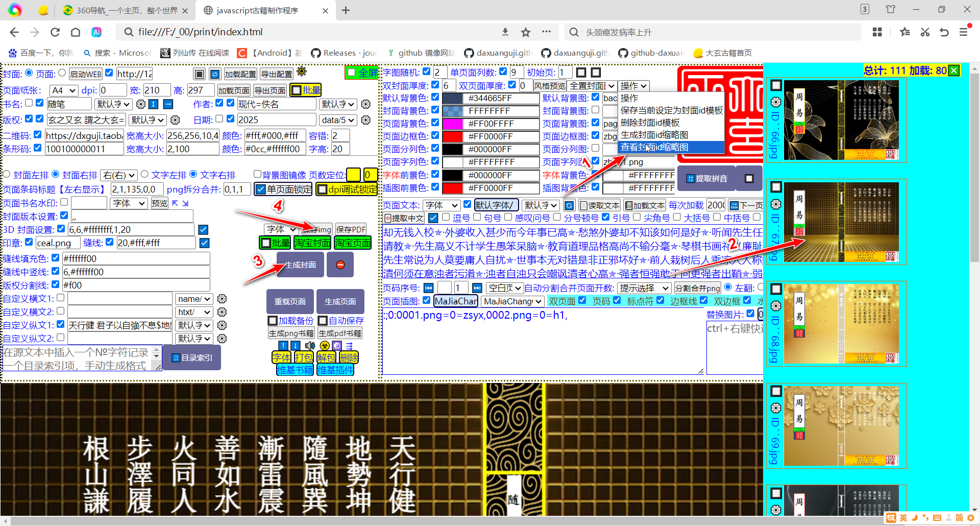Click the blue refresh icon beside 默认字
This screenshot has width=980, height=526.
(x=569, y=205)
